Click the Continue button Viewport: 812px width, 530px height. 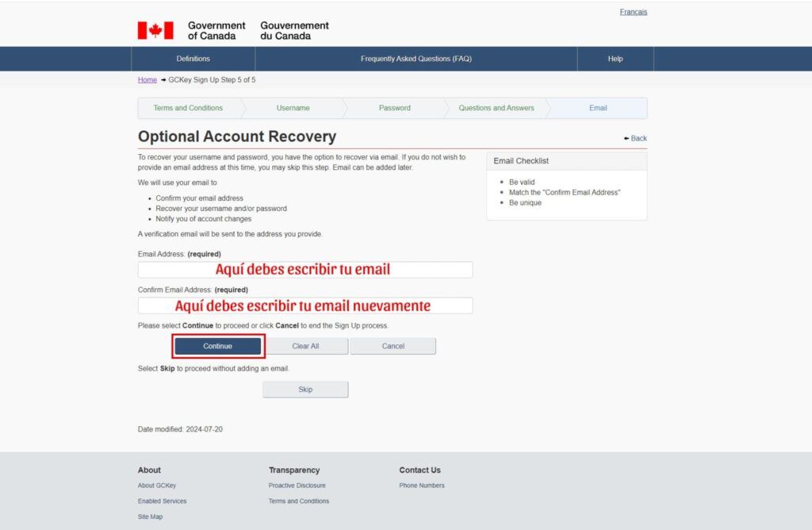[217, 346]
